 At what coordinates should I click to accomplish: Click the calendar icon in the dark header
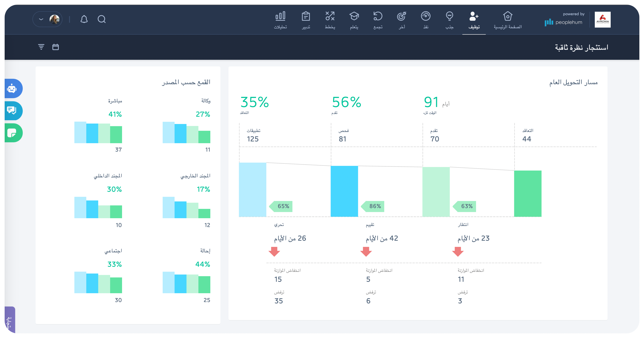(56, 47)
